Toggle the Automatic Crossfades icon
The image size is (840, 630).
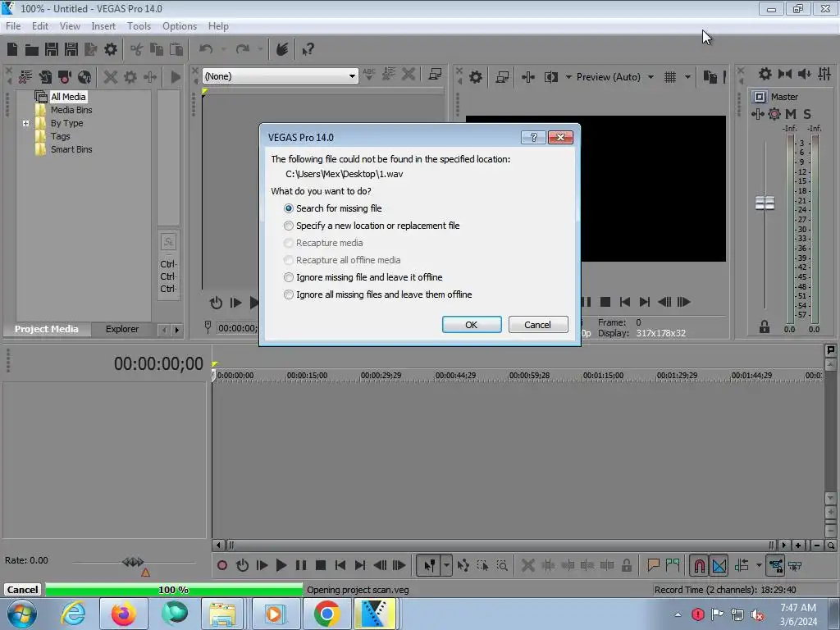719,565
